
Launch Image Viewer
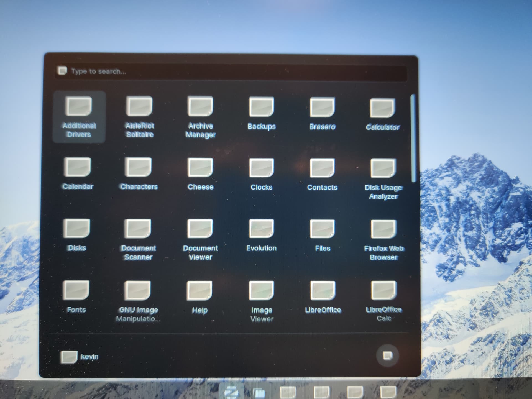coord(262,301)
